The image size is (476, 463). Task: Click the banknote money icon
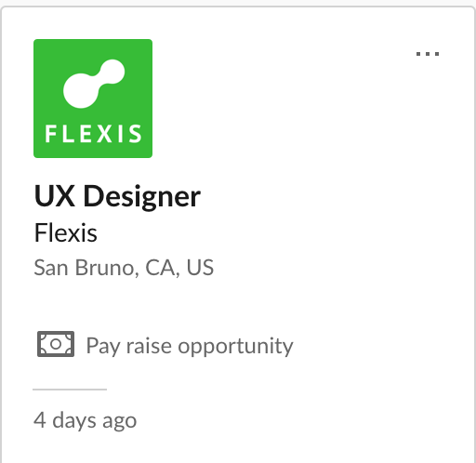[x=56, y=344]
